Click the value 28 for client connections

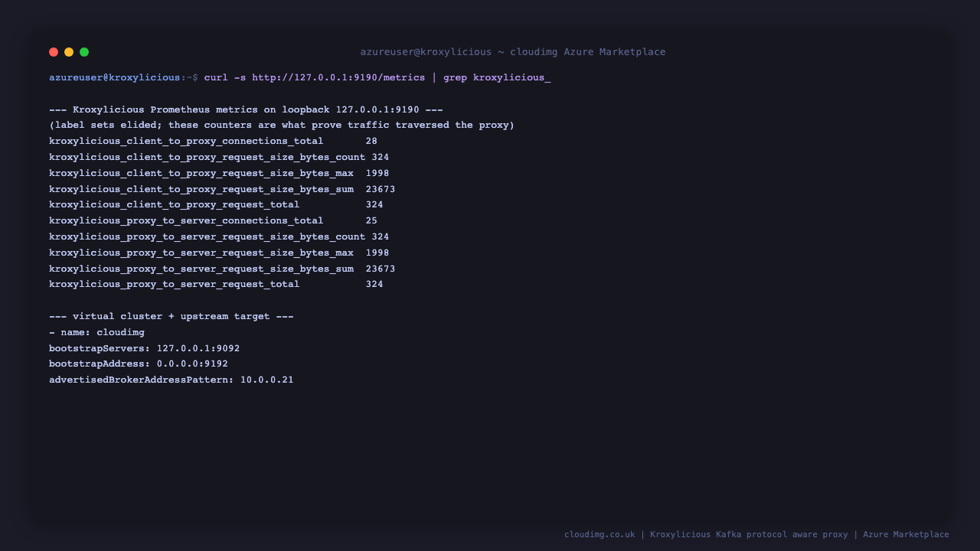371,141
